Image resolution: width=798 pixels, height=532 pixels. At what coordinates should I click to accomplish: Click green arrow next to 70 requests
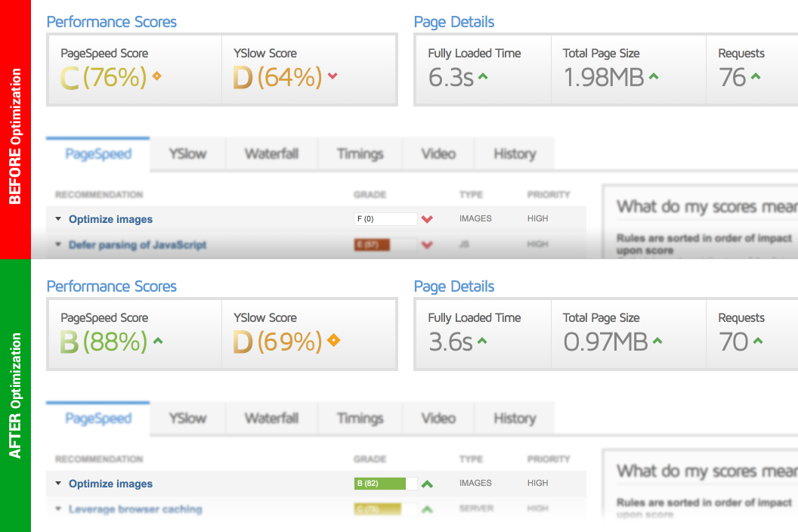click(x=756, y=341)
